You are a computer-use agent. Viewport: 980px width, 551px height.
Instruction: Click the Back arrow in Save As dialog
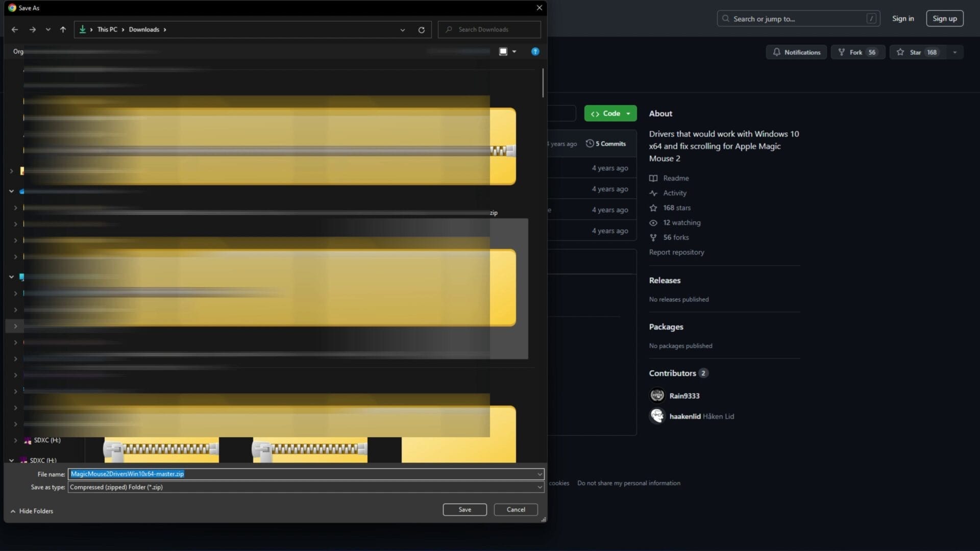[x=15, y=30]
